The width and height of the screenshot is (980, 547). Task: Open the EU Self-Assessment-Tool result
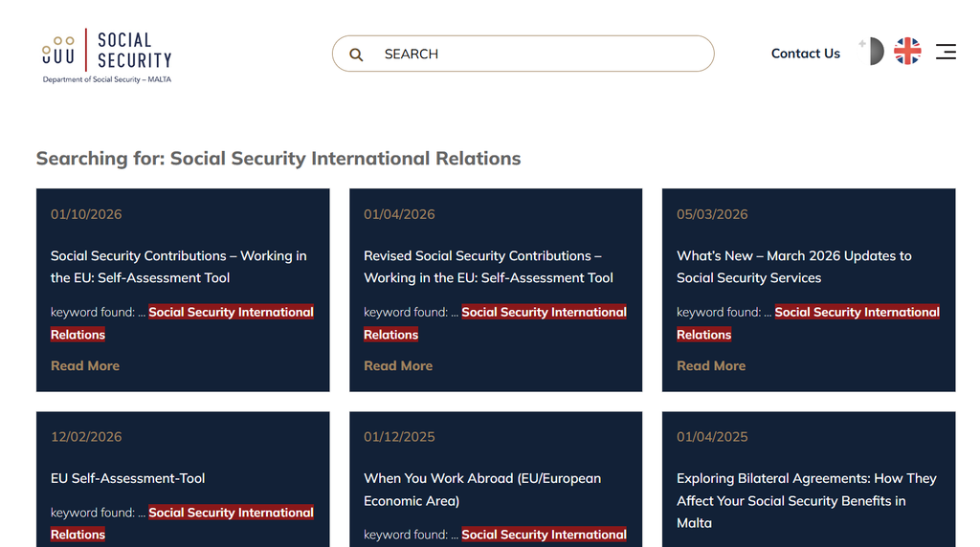pyautogui.click(x=127, y=478)
